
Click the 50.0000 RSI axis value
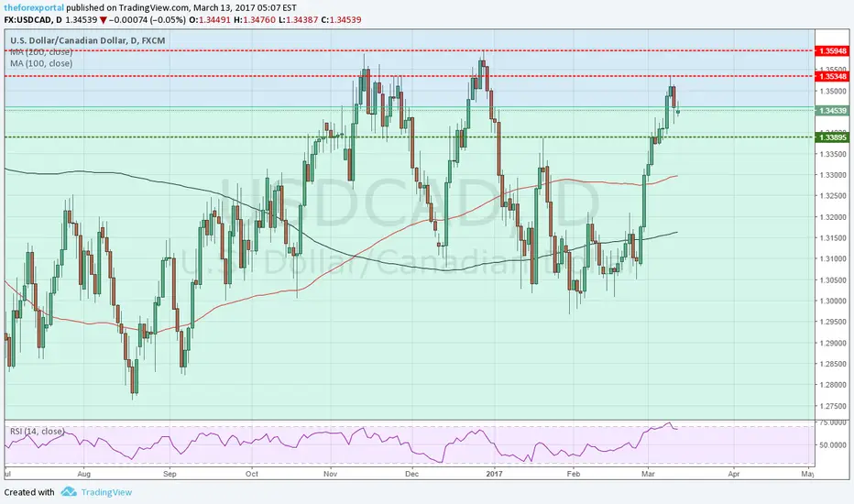[833, 444]
